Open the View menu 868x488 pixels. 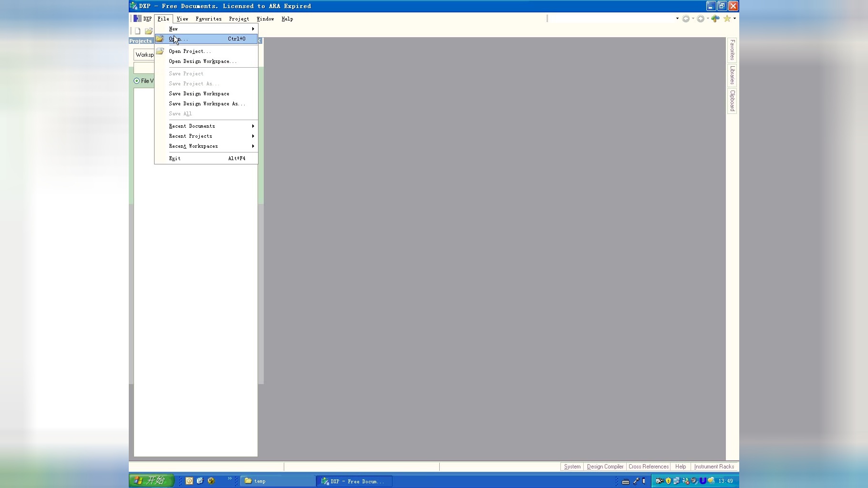point(182,19)
